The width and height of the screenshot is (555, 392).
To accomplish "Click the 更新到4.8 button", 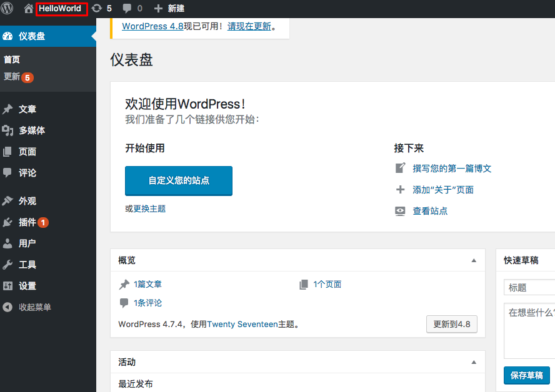I will [x=452, y=324].
